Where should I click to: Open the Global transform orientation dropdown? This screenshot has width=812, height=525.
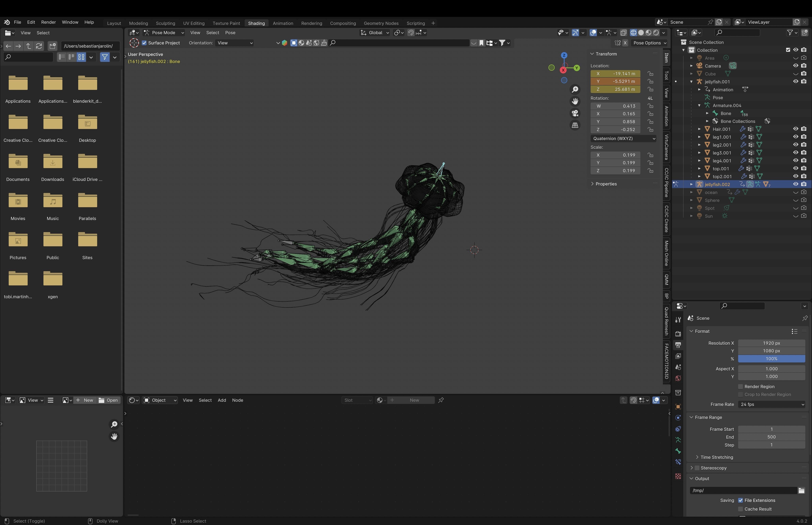(x=375, y=33)
